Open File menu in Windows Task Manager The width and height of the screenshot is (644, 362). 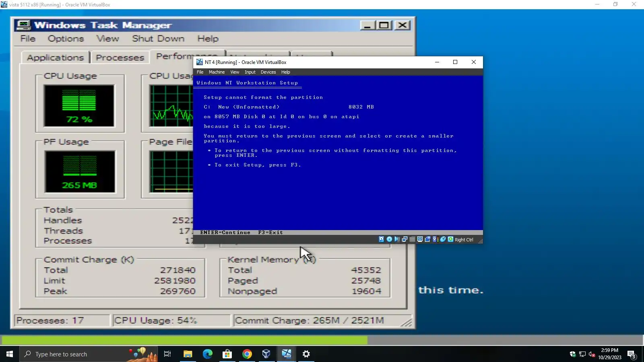click(x=28, y=39)
